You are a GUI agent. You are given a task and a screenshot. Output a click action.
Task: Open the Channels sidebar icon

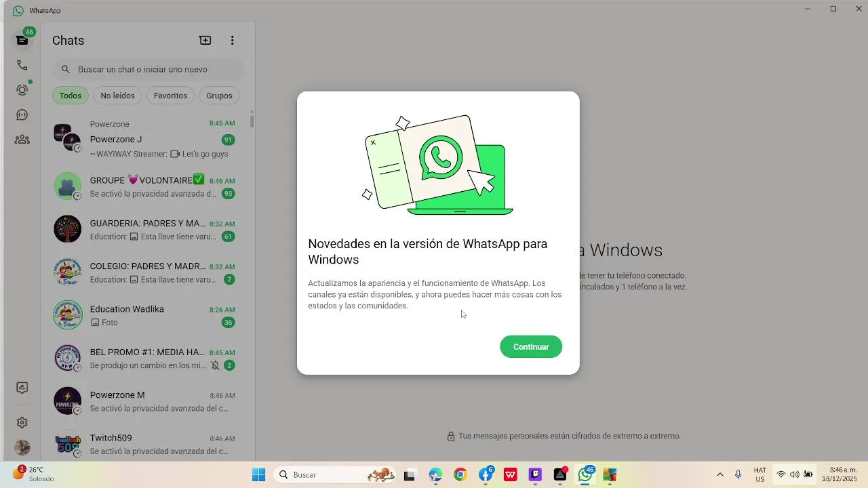22,115
